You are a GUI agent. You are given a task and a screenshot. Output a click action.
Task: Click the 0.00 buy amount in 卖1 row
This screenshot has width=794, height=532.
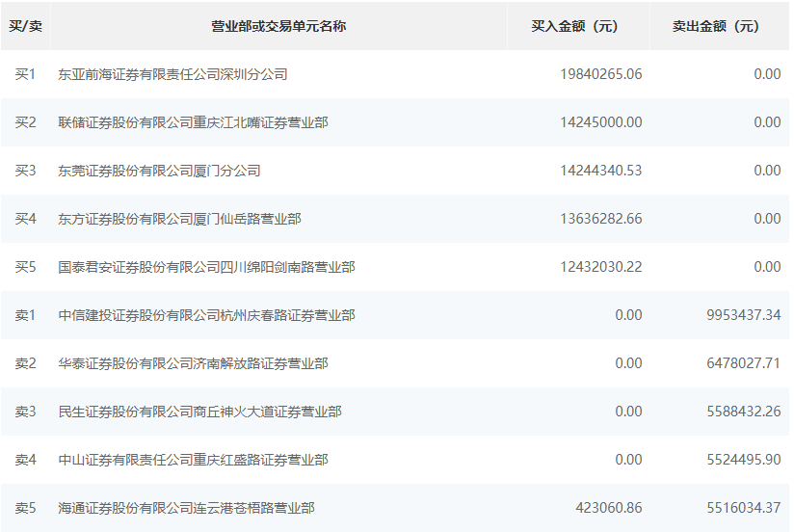pos(628,315)
